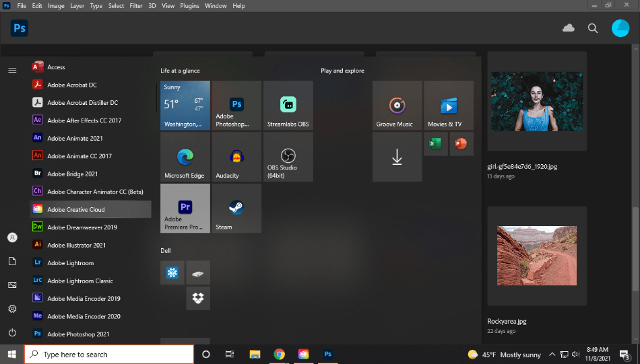Click the download arrow tile

click(397, 157)
